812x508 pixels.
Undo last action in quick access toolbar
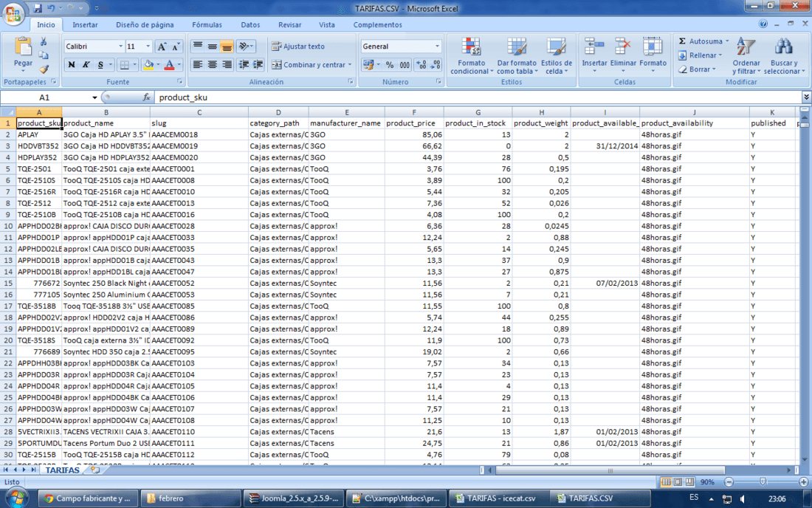pos(51,8)
